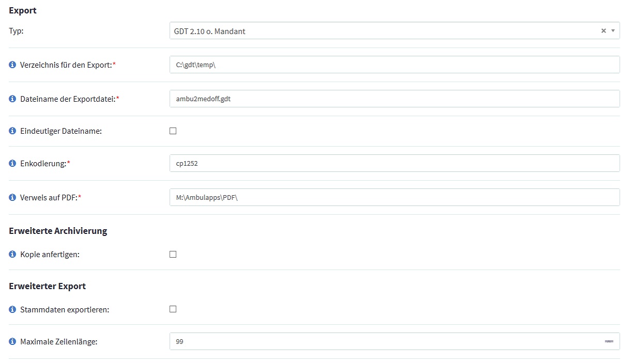Image resolution: width=630 pixels, height=364 pixels.
Task: Expand the GDT 2.10 o. Mandant combo box
Action: [x=395, y=31]
